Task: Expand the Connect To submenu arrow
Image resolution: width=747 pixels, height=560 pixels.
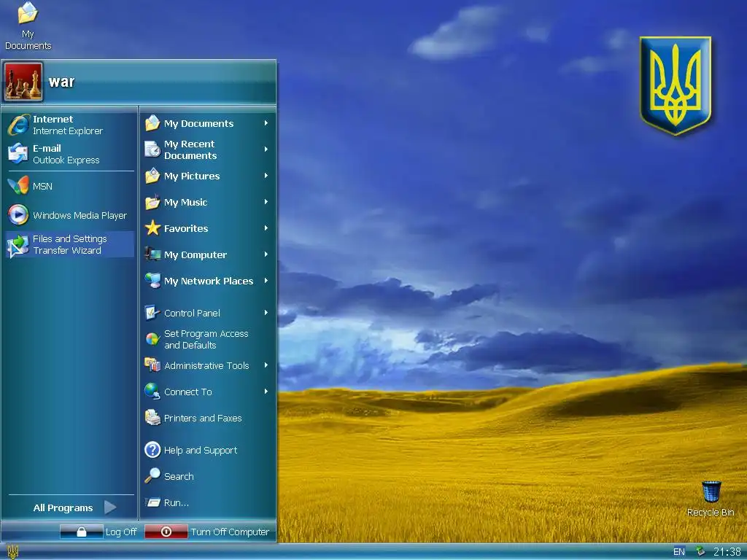Action: point(266,392)
